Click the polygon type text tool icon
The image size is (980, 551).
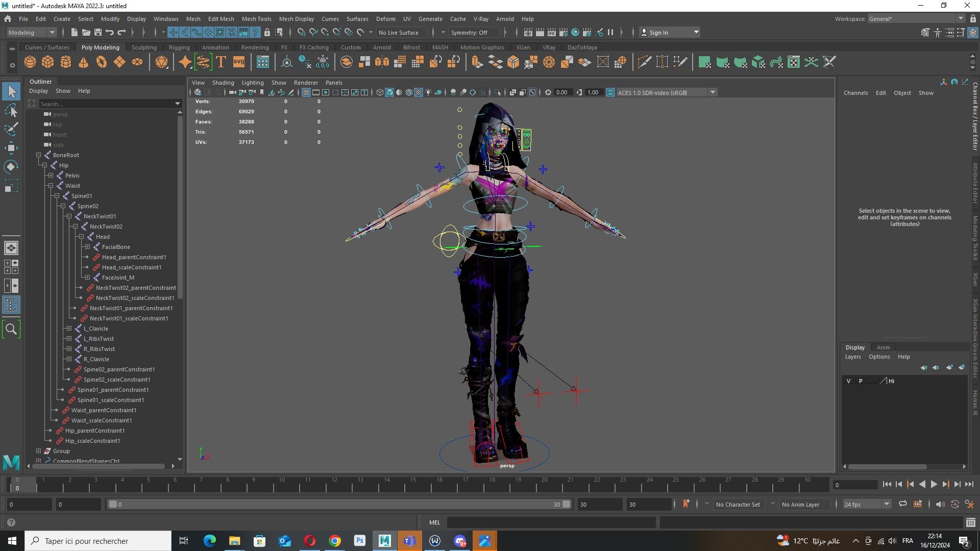(x=221, y=62)
